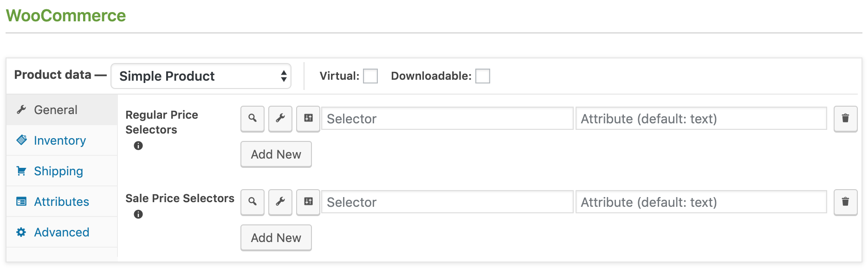
Task: Focus the Regular Price Selector input field
Action: tap(447, 119)
